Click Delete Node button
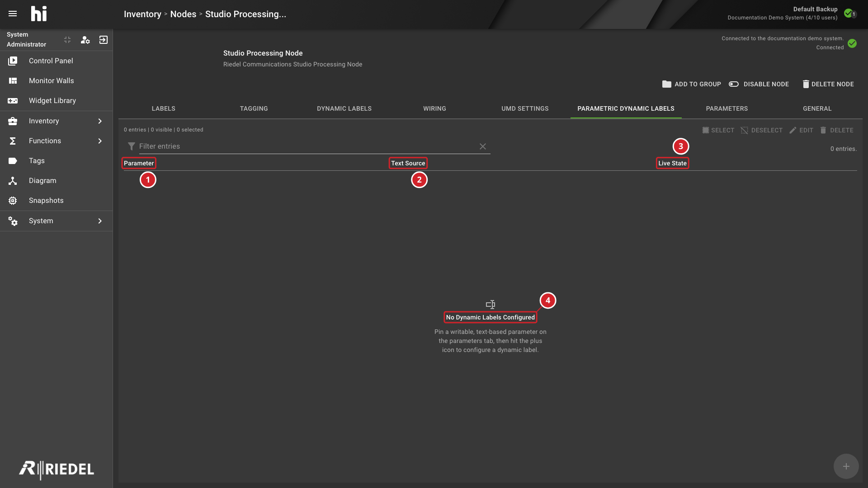 coord(828,84)
